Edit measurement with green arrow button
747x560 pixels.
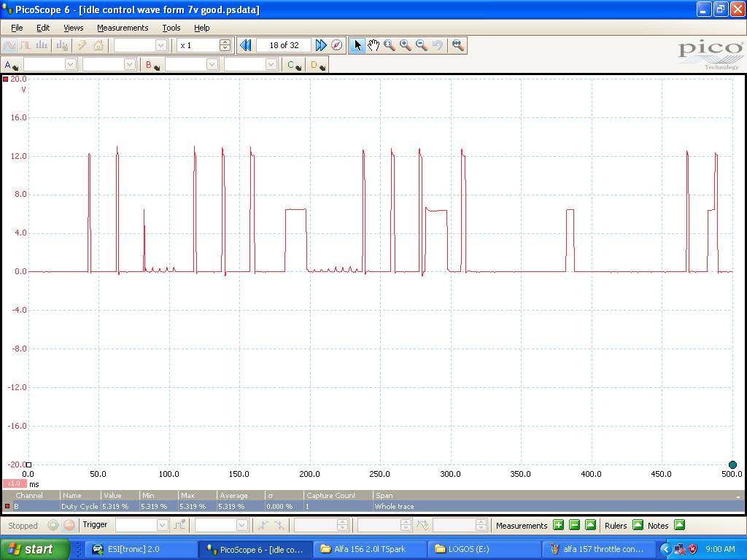point(590,525)
